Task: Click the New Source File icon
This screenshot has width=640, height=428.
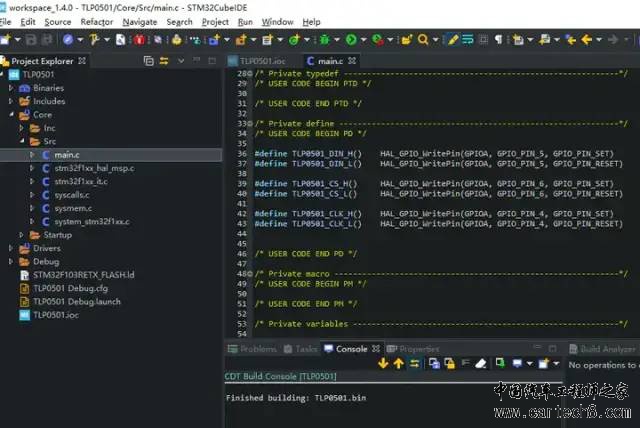Action: 267,40
